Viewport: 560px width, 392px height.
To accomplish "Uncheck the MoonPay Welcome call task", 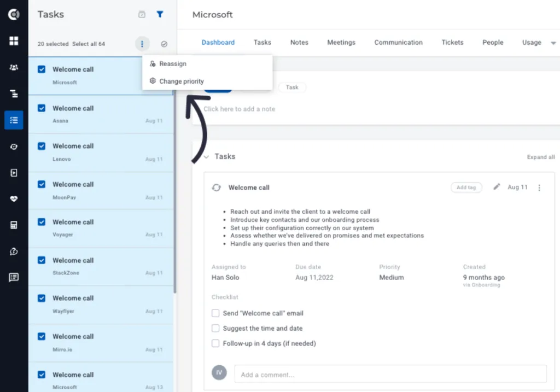I will (42, 184).
